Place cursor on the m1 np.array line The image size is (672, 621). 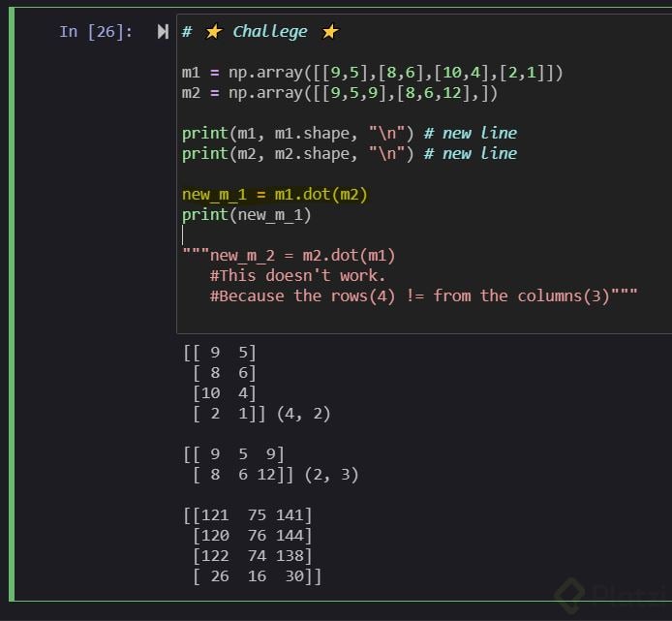click(x=372, y=73)
